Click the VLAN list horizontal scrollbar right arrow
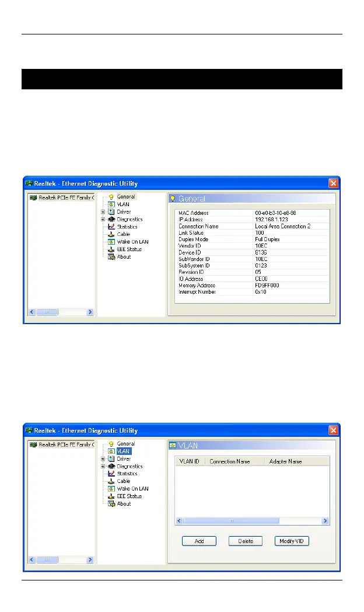This screenshot has width=364, height=612. (x=325, y=521)
